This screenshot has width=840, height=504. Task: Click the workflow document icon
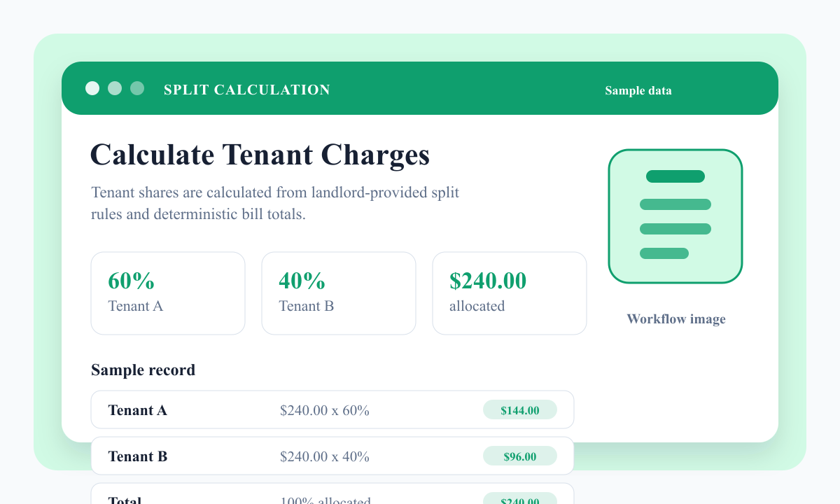coord(675,216)
